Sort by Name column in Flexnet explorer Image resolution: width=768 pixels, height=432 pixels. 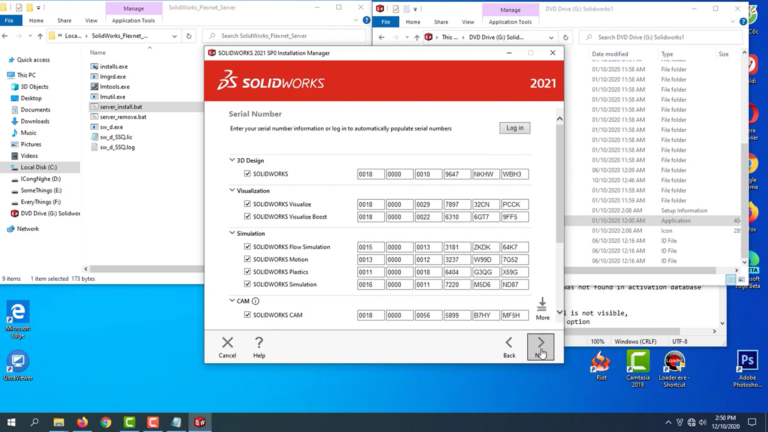[x=97, y=52]
